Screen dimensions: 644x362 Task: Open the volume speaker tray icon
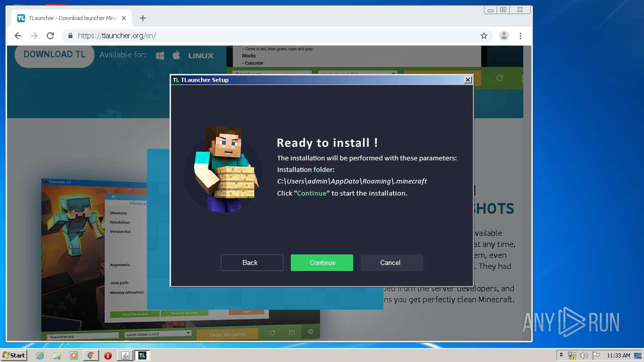[584, 355]
